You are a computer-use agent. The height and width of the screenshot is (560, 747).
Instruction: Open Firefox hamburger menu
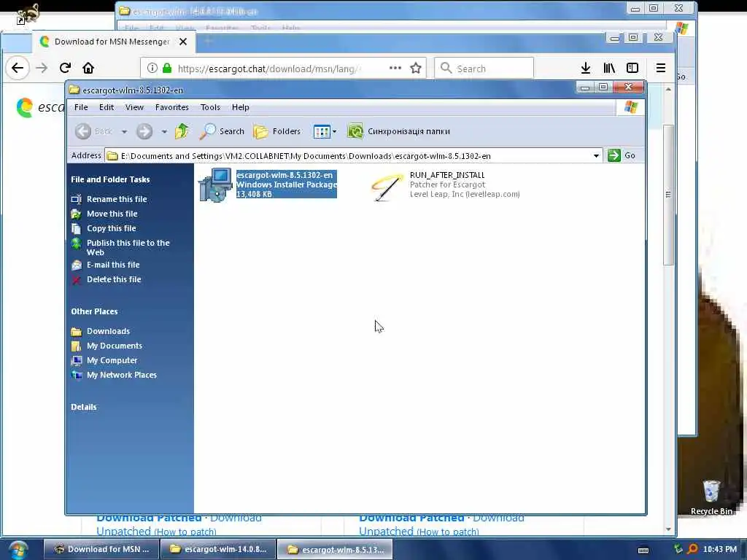tap(661, 68)
